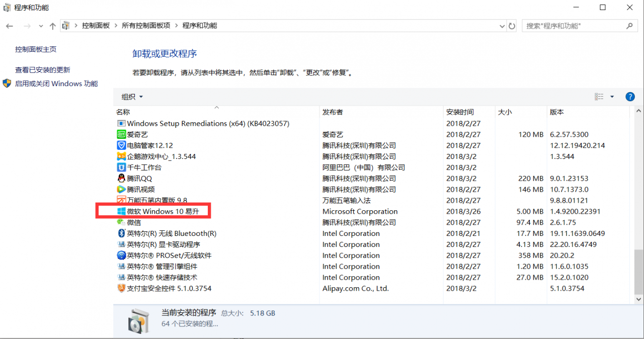Viewport: 644px width, 339px height.
Task: Select the 爱奇艺 program name
Action: pyautogui.click(x=137, y=134)
